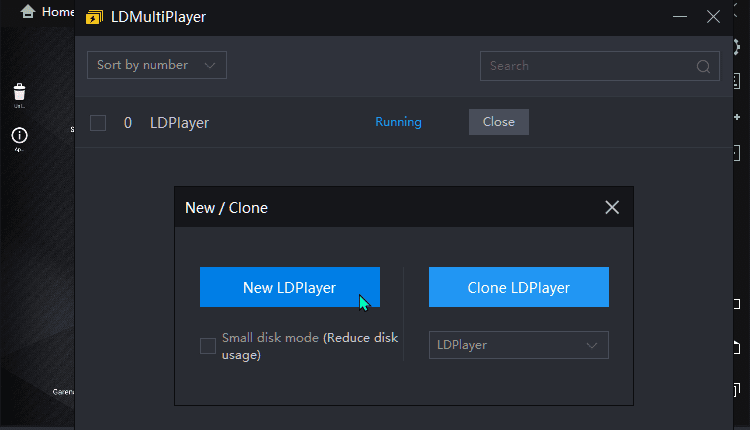Focus the Search input field
This screenshot has height=430, width=750.
(x=600, y=66)
